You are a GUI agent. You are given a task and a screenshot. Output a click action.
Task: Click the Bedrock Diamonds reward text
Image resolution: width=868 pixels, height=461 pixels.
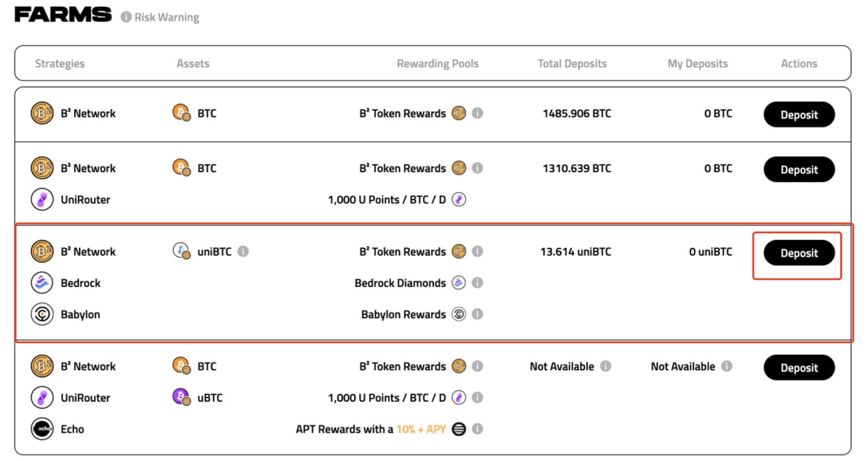click(400, 283)
